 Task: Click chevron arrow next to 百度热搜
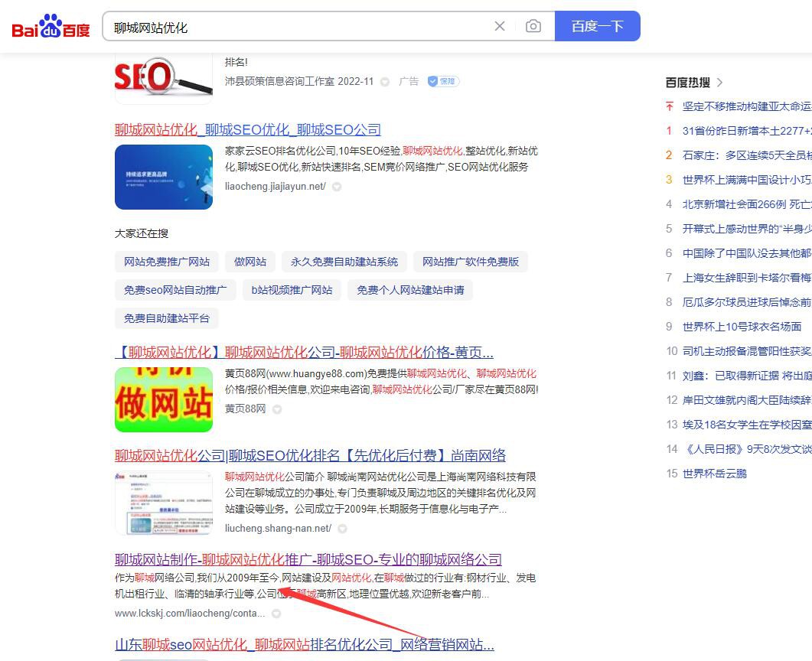coord(720,83)
